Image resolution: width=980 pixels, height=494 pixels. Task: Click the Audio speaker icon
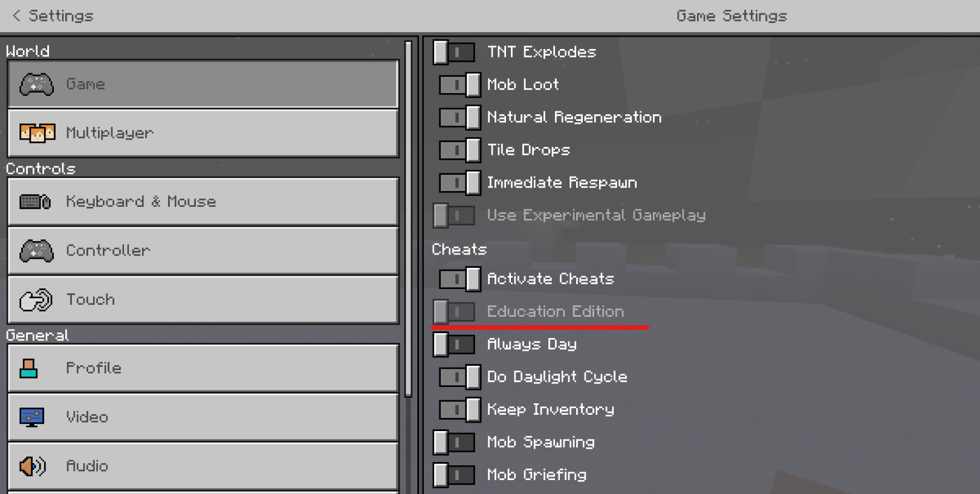32,466
